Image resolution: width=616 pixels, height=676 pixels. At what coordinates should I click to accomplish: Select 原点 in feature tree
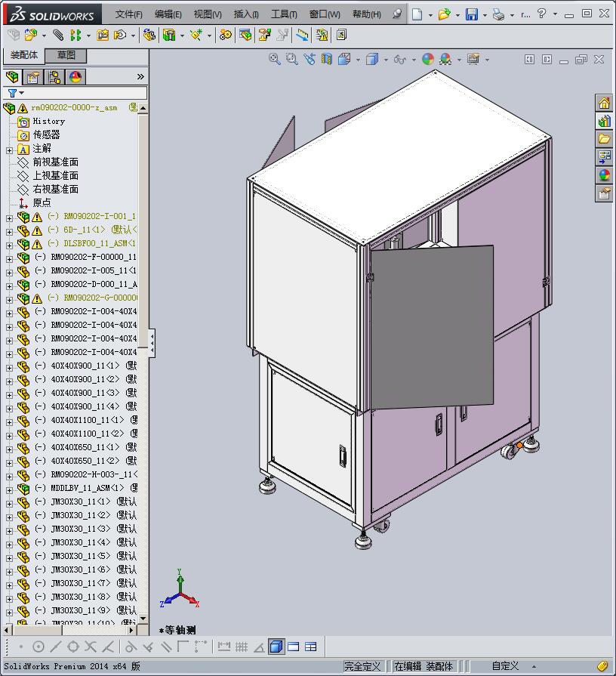(x=42, y=202)
